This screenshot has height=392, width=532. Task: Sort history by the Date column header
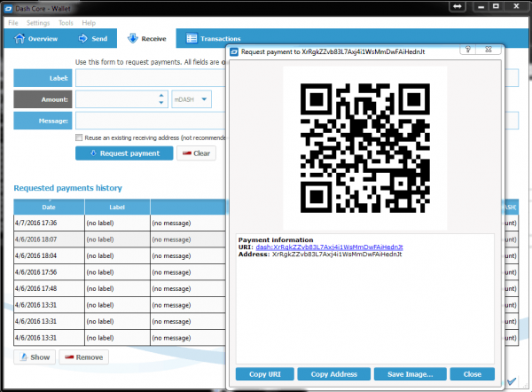pyautogui.click(x=49, y=207)
